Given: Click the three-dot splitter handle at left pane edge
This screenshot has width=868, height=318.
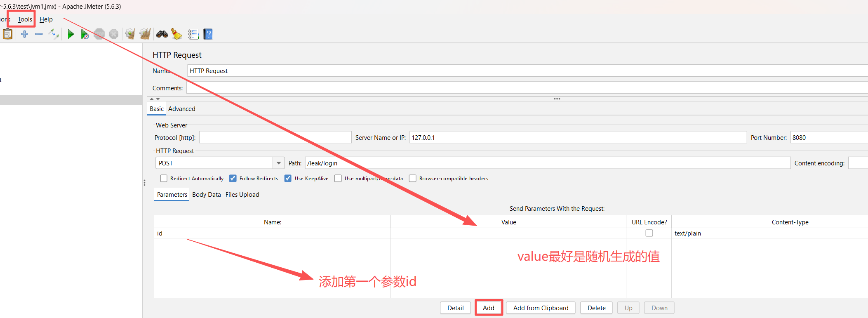Looking at the screenshot, I should 144,183.
